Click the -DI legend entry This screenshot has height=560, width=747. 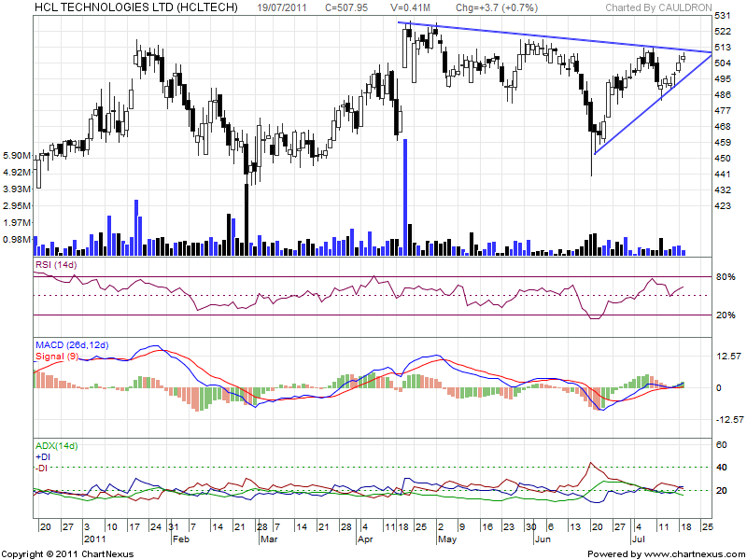pos(42,468)
